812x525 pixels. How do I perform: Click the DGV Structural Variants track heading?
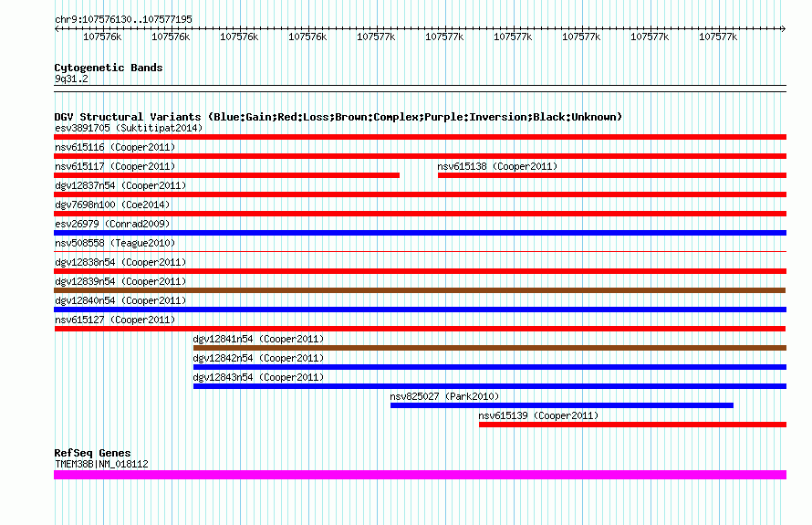(338, 117)
